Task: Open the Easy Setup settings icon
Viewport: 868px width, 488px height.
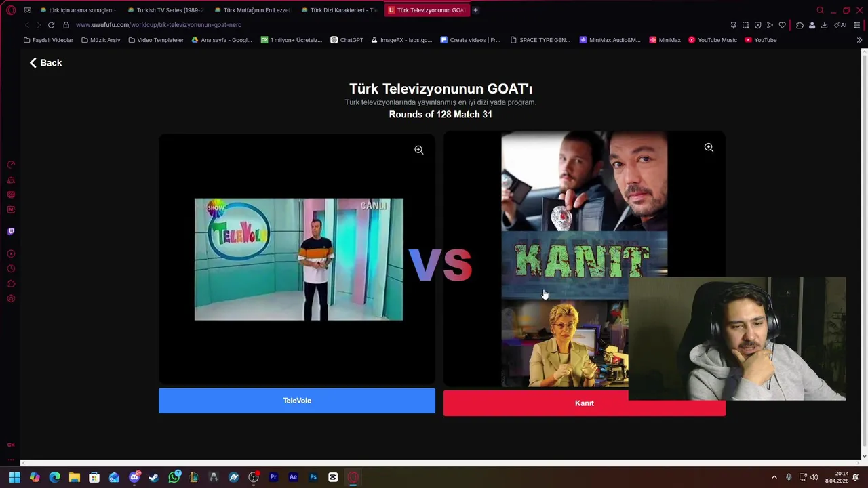Action: click(857, 25)
